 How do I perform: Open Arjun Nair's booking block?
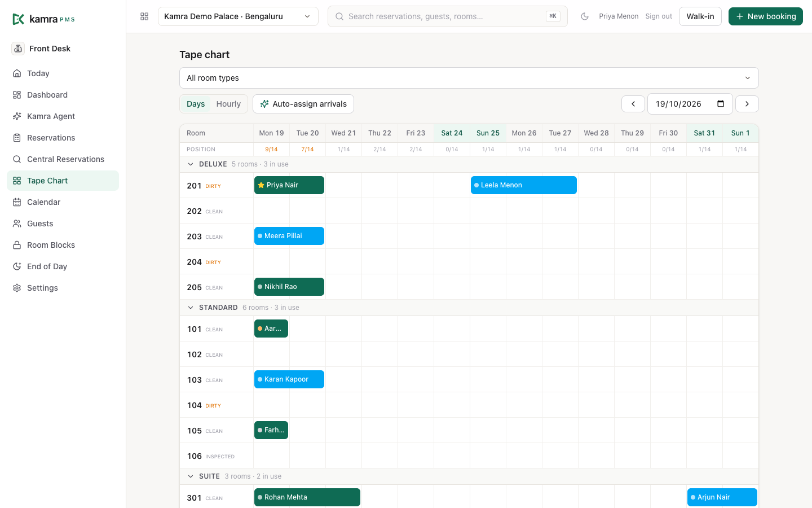click(x=722, y=497)
